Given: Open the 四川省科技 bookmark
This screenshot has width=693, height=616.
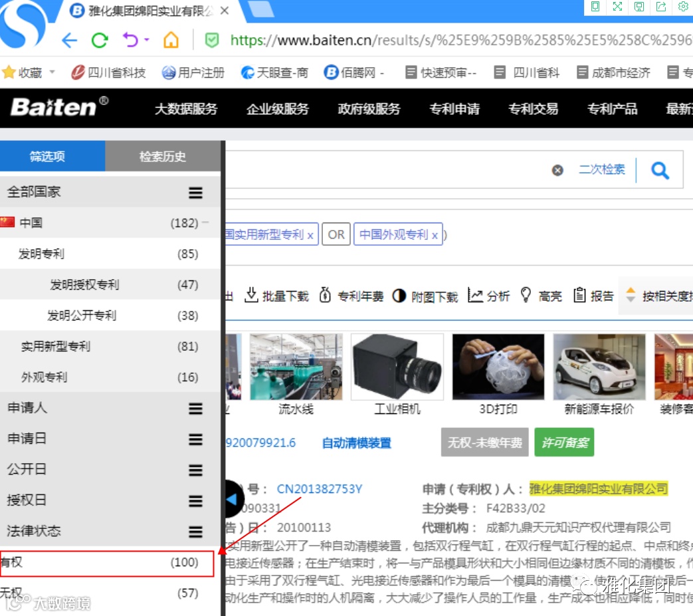Looking at the screenshot, I should tap(108, 72).
